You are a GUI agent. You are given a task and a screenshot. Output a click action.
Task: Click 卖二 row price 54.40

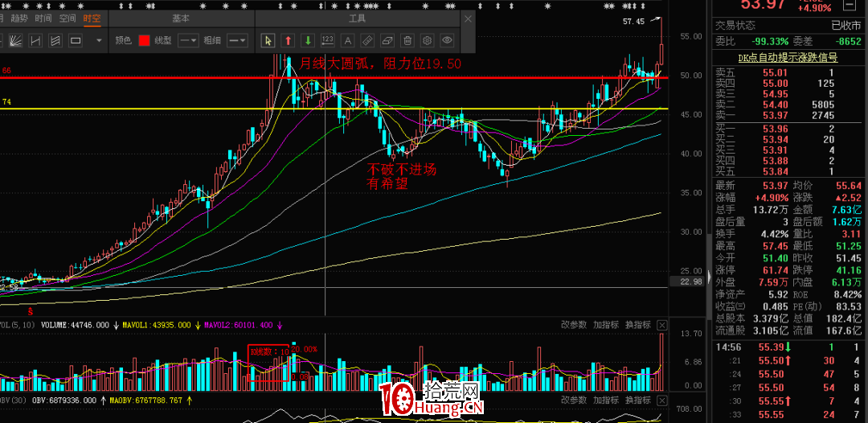click(774, 104)
